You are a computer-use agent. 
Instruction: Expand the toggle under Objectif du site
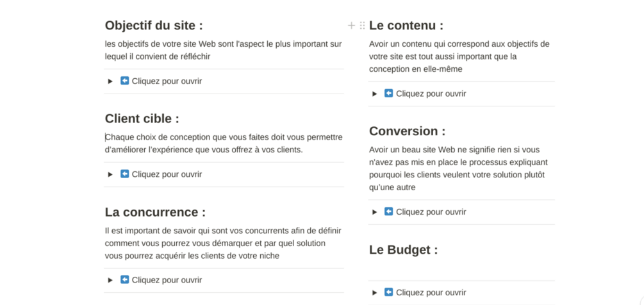pyautogui.click(x=110, y=81)
